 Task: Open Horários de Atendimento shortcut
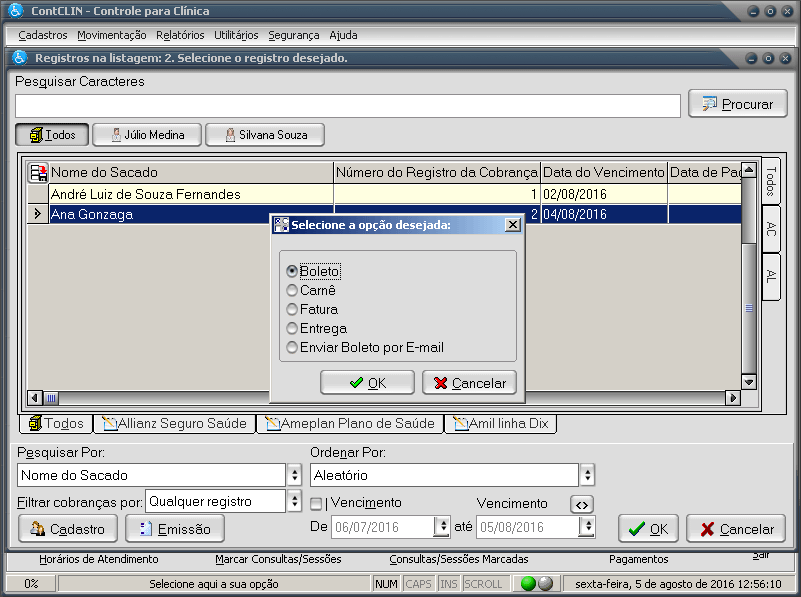click(99, 559)
